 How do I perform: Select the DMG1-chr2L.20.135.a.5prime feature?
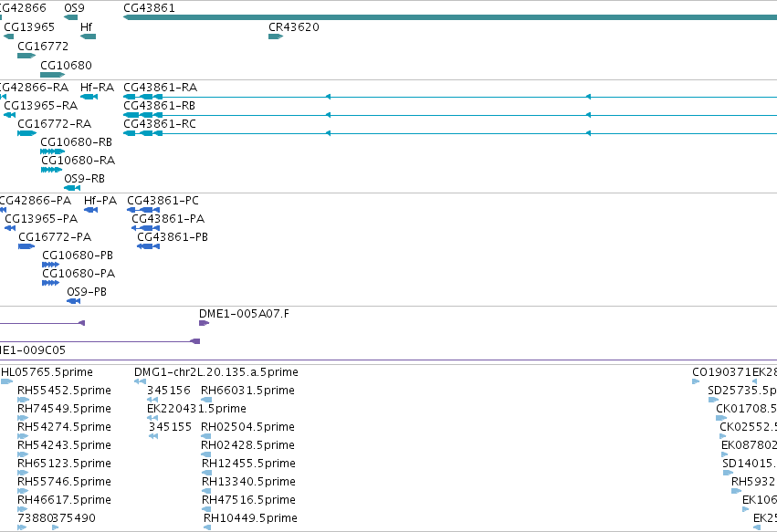(x=140, y=381)
